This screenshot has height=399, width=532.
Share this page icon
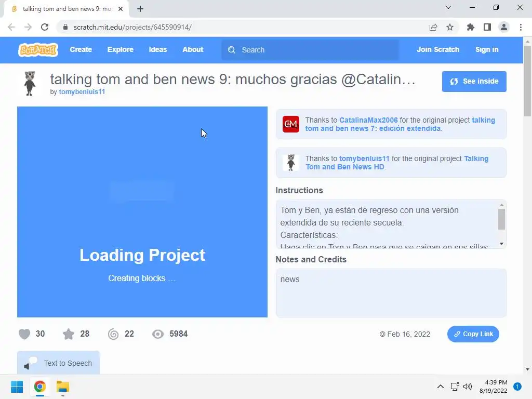(433, 27)
